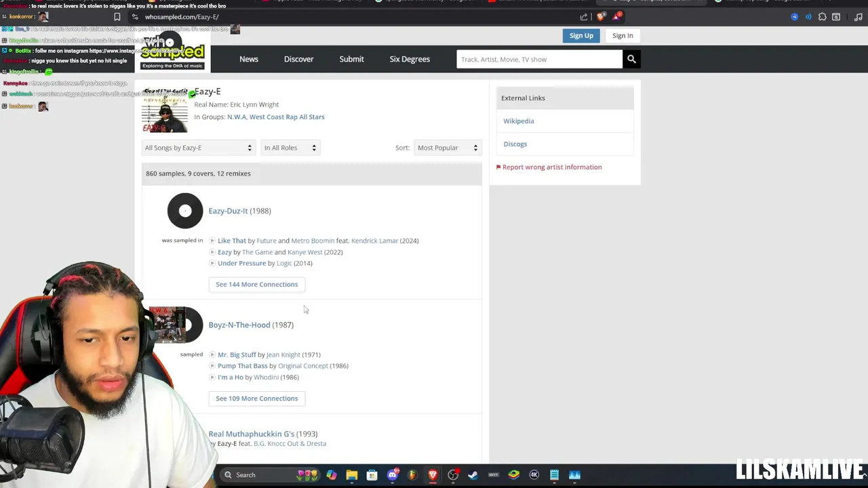Click 'See 144 More Connections' button

click(256, 285)
